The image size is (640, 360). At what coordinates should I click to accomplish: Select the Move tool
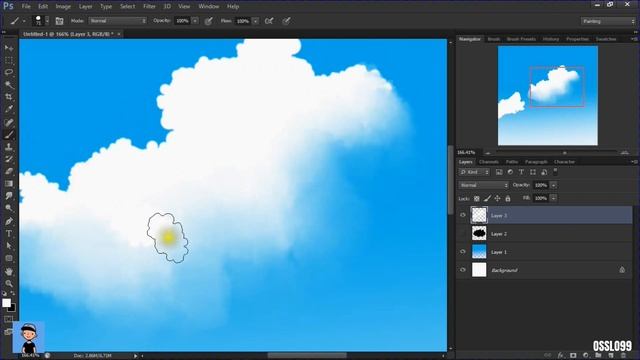point(9,48)
